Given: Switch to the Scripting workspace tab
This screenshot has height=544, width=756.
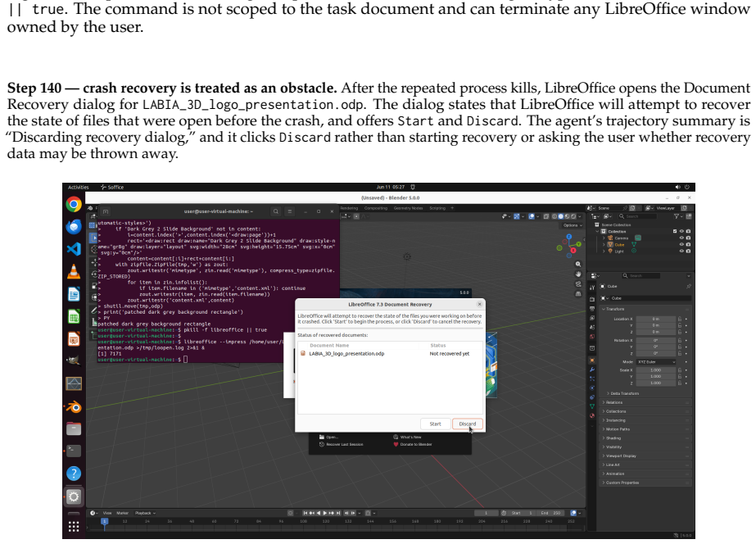Looking at the screenshot, I should click(x=437, y=208).
